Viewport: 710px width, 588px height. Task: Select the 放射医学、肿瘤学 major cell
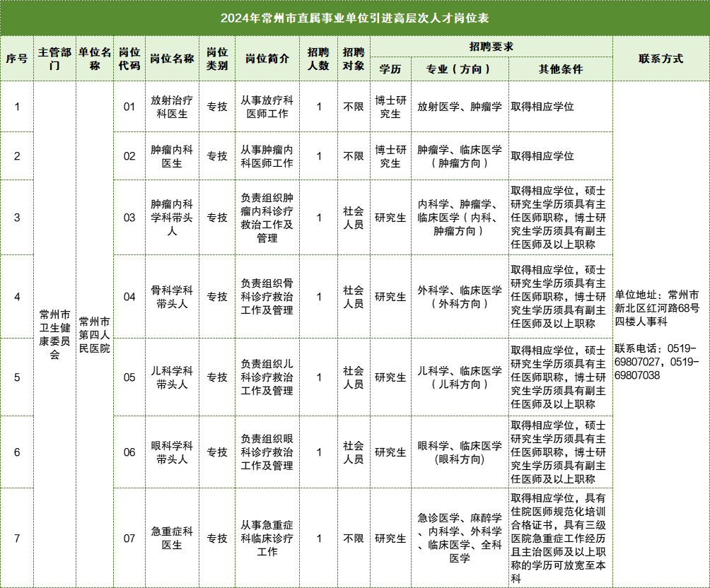pos(459,107)
